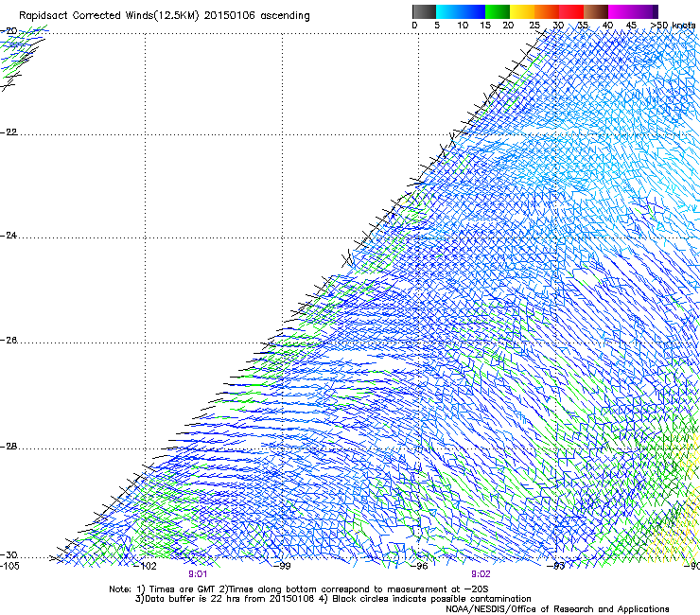This screenshot has height=615, width=700.
Task: Click the -20 latitude axis label
Action: [x=9, y=31]
